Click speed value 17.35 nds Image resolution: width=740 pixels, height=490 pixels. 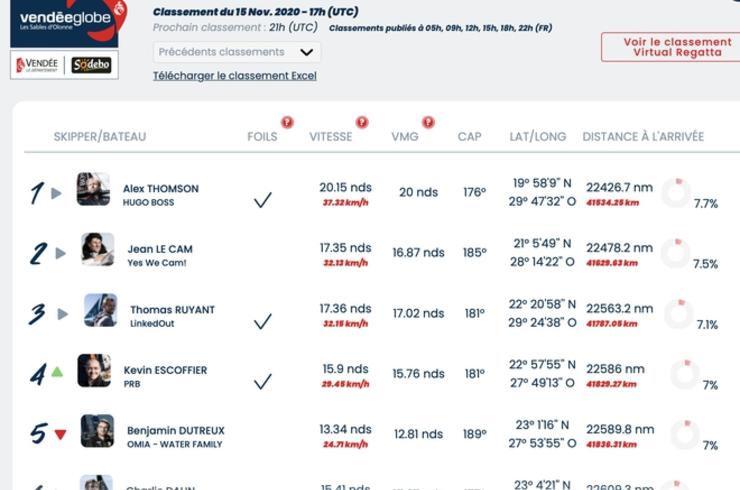tap(345, 248)
